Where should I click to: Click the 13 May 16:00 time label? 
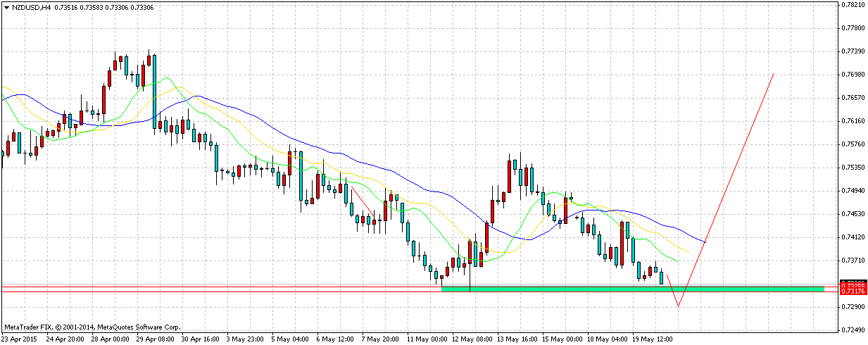517,339
